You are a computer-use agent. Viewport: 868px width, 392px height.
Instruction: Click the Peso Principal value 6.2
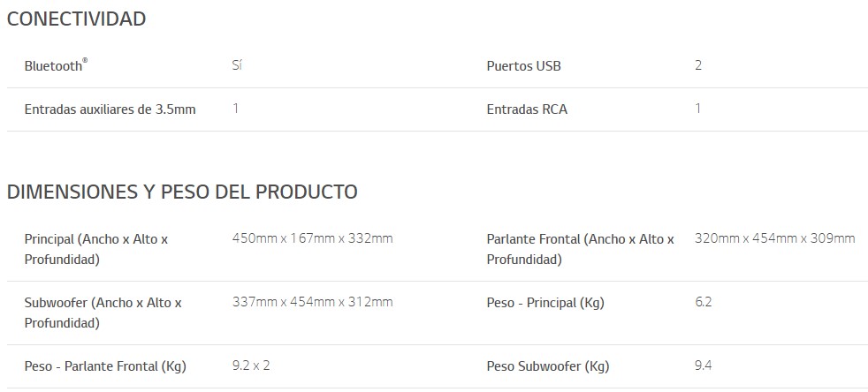(703, 302)
